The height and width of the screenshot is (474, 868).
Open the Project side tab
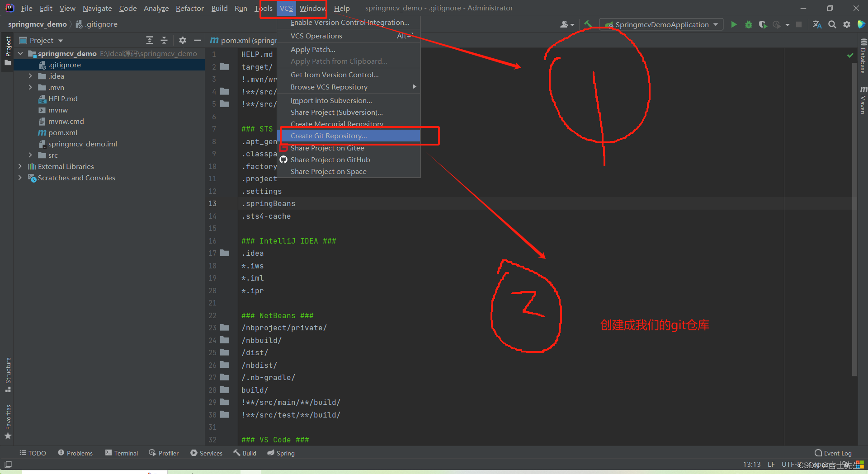[x=8, y=51]
